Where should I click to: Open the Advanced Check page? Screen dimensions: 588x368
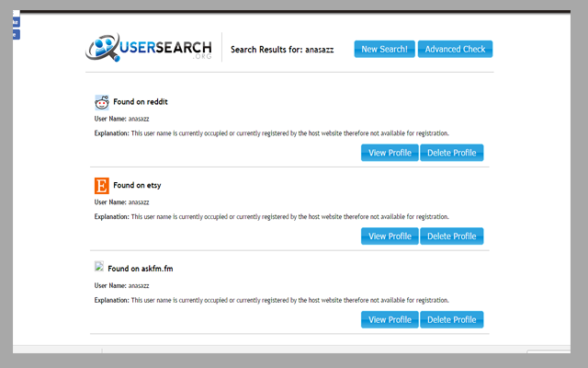455,49
